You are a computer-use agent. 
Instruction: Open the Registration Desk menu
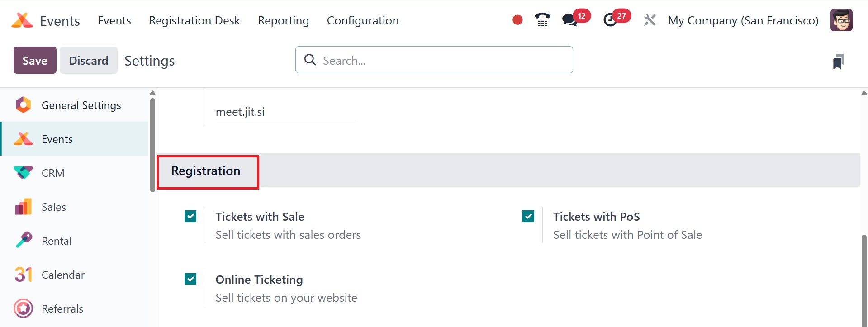coord(194,20)
